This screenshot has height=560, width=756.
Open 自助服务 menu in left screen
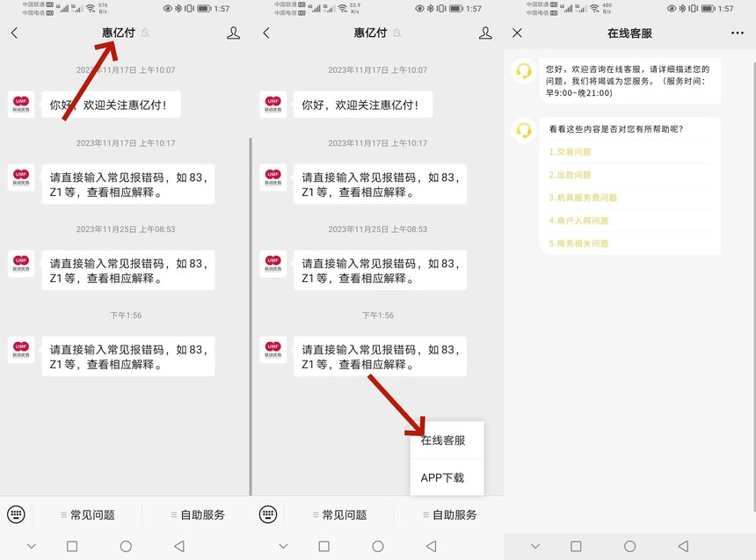tap(198, 514)
